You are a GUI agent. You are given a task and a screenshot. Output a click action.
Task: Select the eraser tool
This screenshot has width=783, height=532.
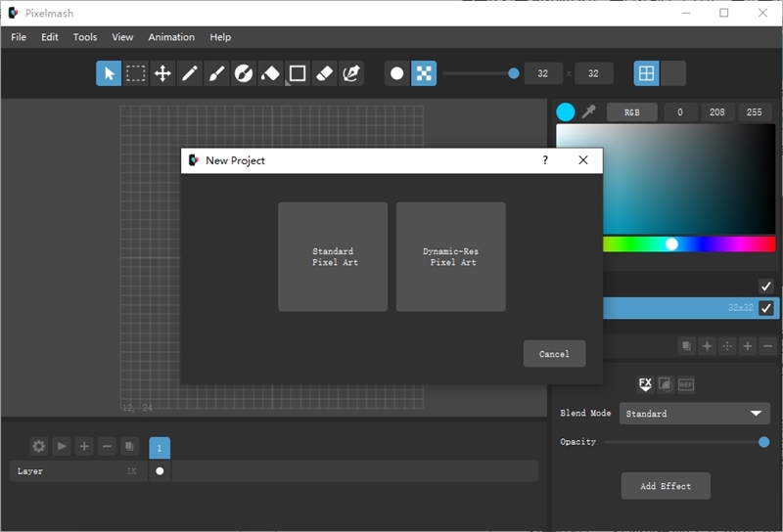[x=324, y=73]
